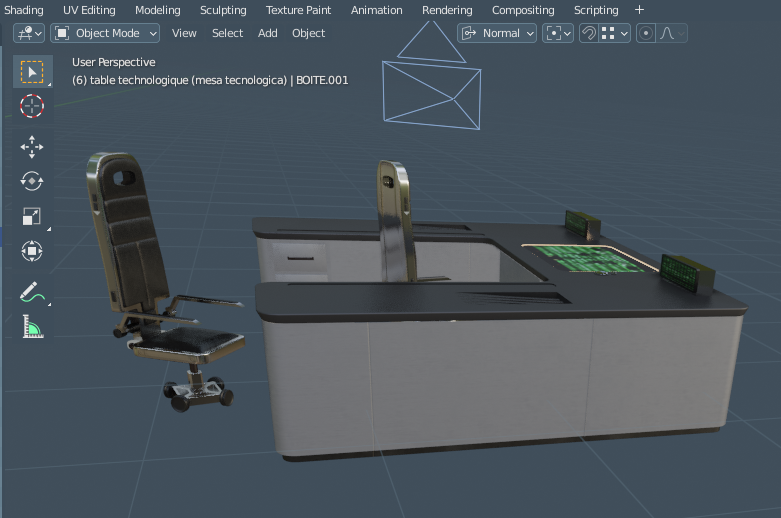Open the editor type selector
The height and width of the screenshot is (518, 781).
[29, 33]
